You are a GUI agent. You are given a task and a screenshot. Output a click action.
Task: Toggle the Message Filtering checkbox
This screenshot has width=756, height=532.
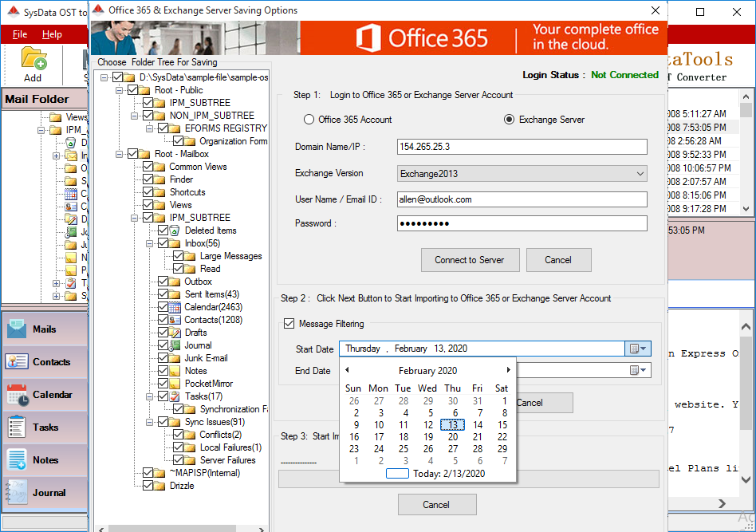(289, 324)
